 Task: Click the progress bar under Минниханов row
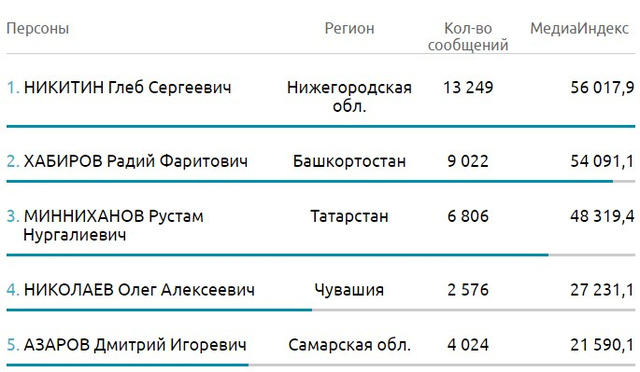pos(321,255)
